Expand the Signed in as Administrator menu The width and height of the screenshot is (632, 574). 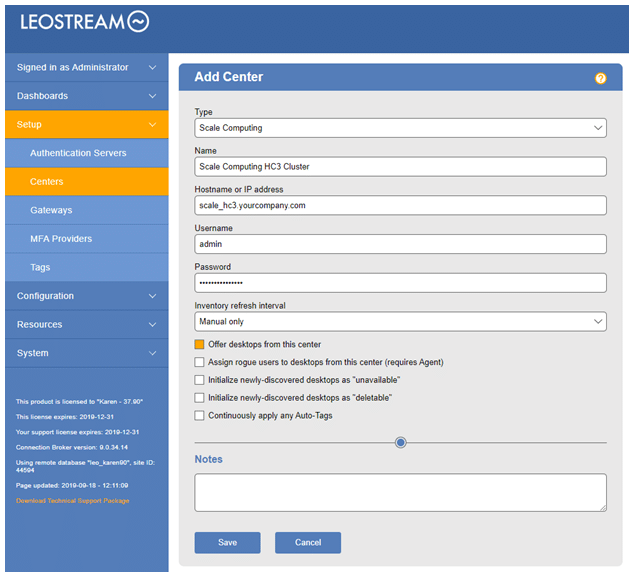tap(87, 67)
